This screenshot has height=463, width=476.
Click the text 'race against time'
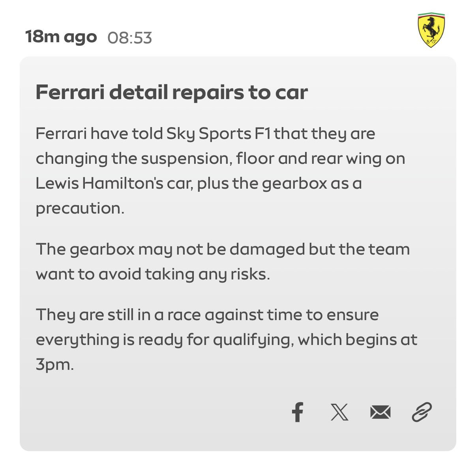point(235,315)
